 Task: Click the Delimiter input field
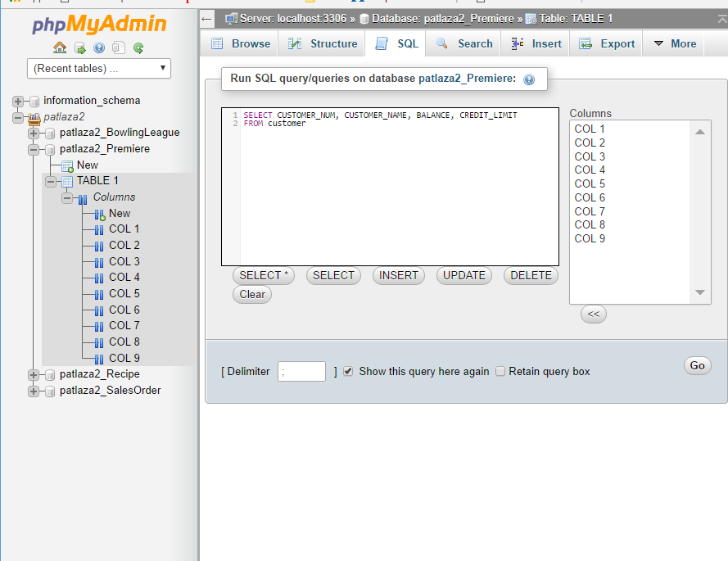pos(301,371)
